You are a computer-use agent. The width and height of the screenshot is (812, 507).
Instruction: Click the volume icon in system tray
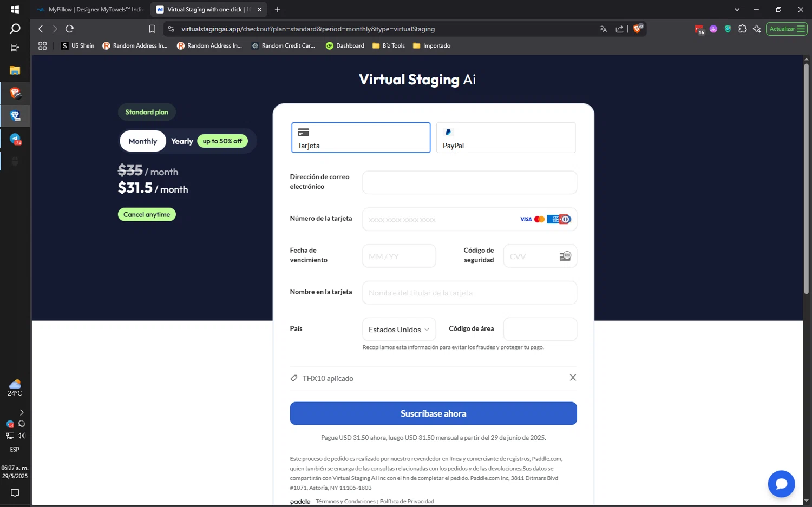(x=21, y=436)
